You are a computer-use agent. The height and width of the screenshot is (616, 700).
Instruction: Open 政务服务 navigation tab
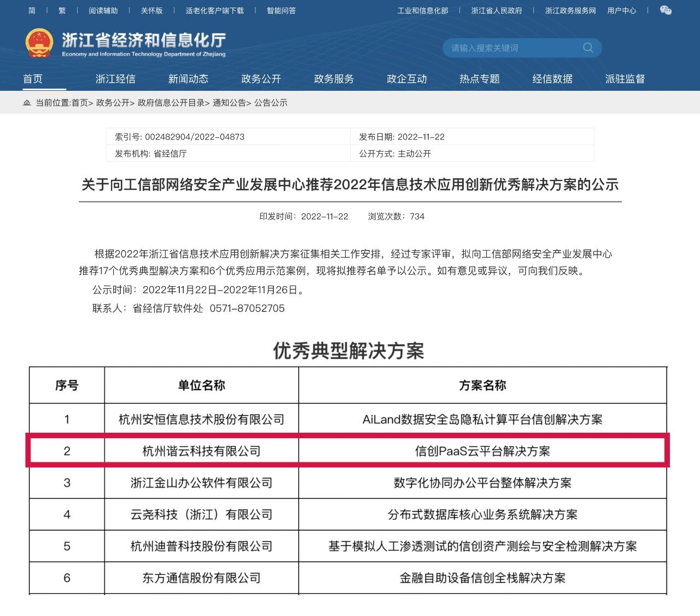pos(334,79)
